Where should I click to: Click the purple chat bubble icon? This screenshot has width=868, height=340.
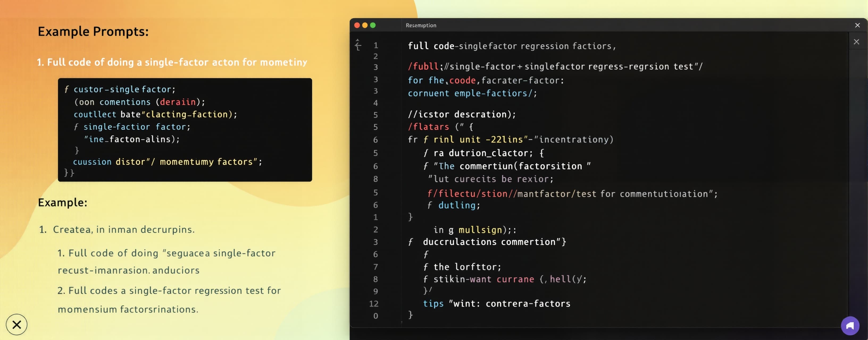tap(850, 326)
